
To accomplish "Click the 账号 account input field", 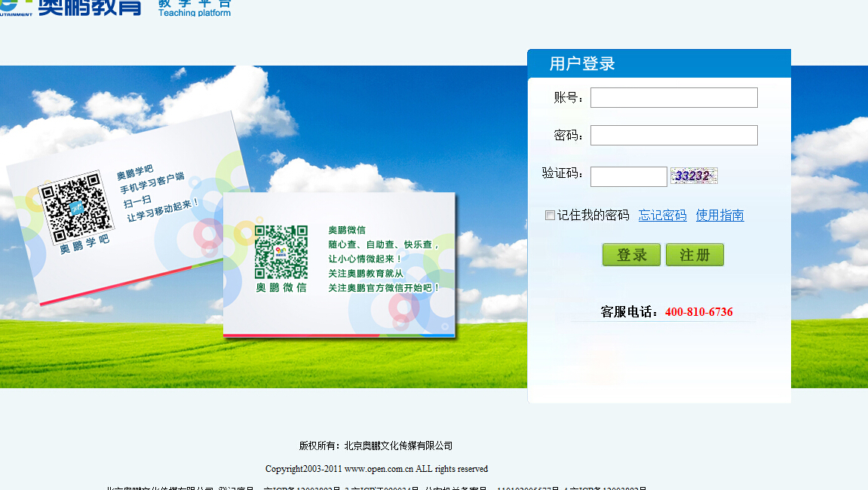I will point(673,97).
